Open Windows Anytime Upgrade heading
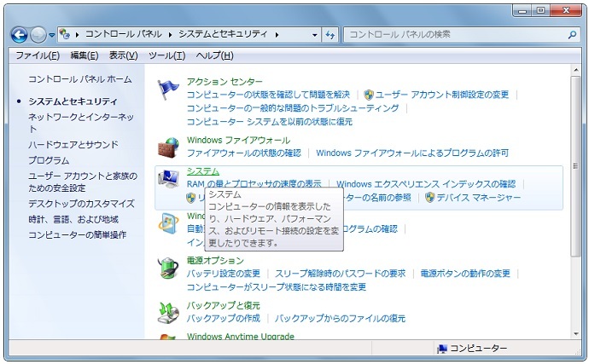The height and width of the screenshot is (364, 589). click(241, 336)
